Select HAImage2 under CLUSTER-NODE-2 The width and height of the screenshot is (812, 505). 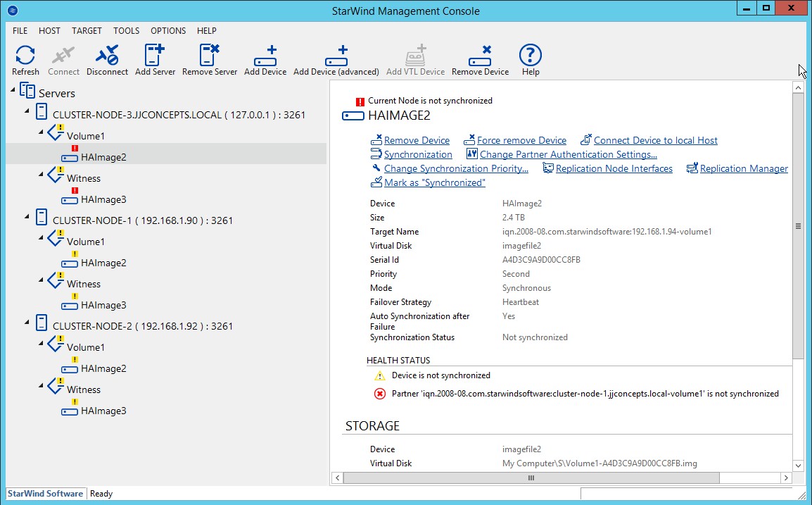[103, 368]
